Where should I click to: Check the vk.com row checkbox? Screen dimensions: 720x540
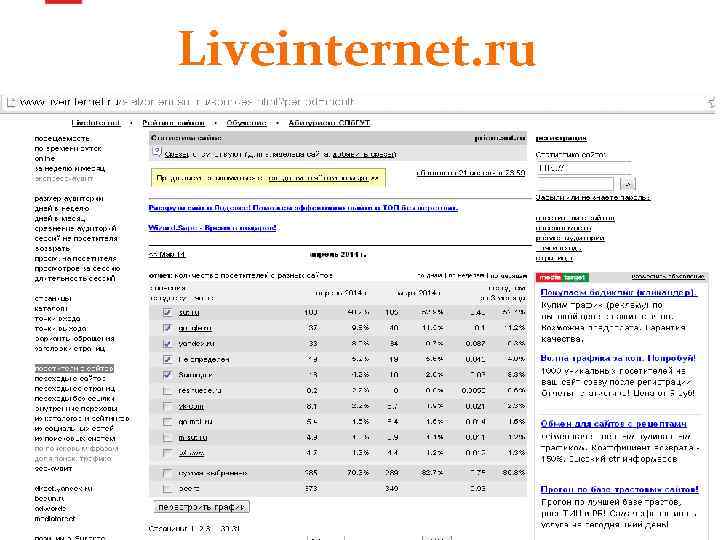pos(167,406)
